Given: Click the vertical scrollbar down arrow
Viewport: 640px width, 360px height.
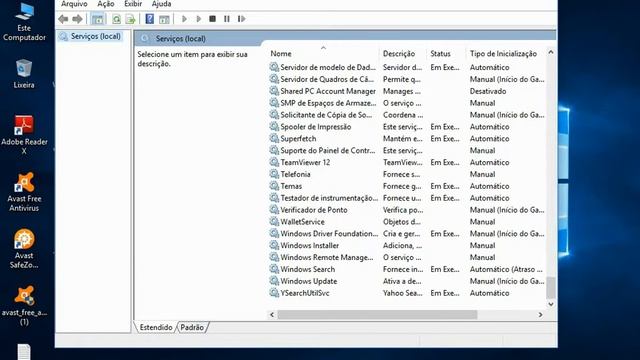Looking at the screenshot, I should click(x=551, y=304).
